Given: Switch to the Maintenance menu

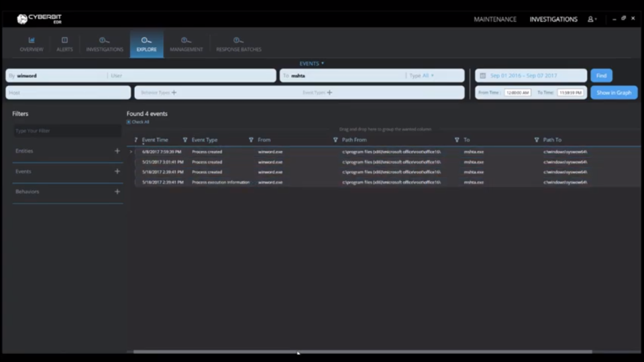Looking at the screenshot, I should tap(495, 19).
